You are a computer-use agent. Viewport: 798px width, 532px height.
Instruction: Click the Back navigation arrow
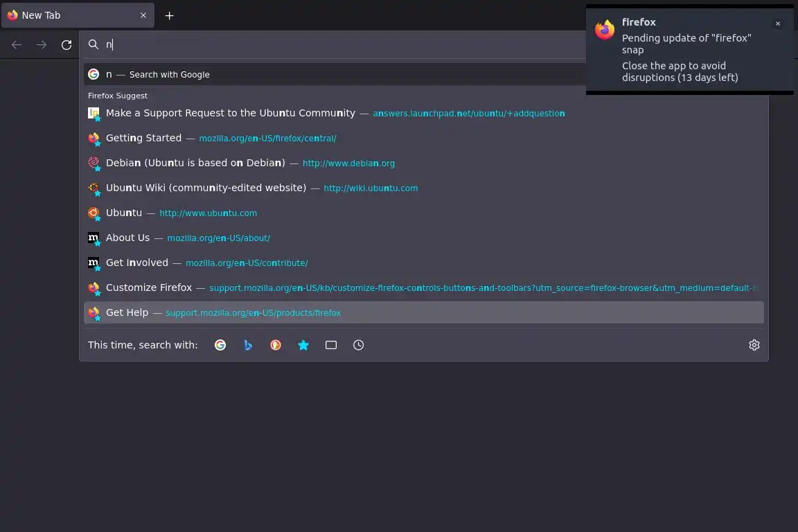[x=17, y=45]
